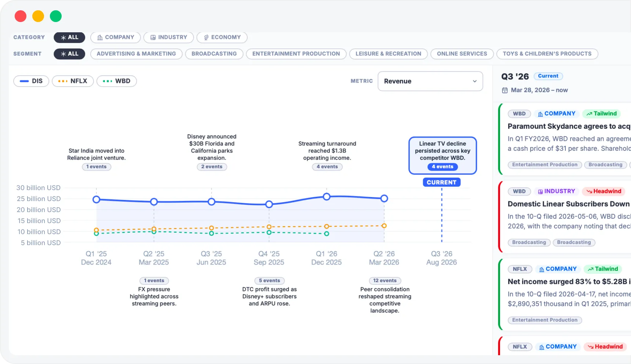This screenshot has height=364, width=631.
Task: Open the 1 events badge under Star India
Action: [x=96, y=167]
